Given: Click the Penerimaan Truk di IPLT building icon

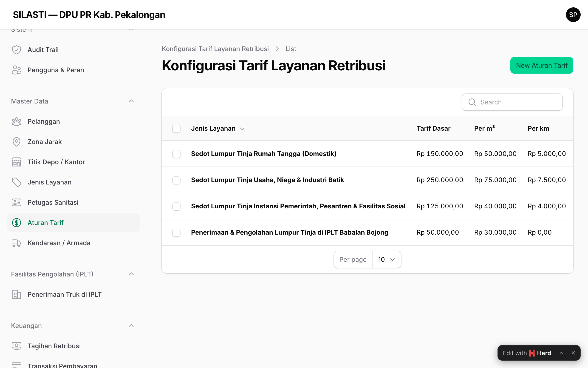Looking at the screenshot, I should [x=17, y=294].
